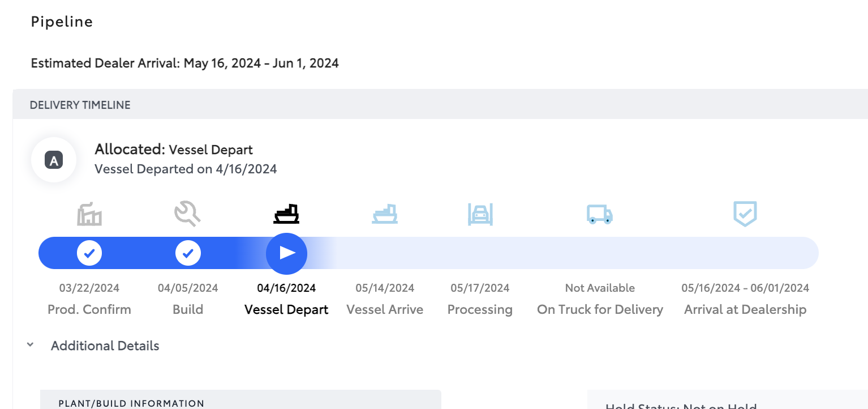Click the Vessel Arrive stage label
The width and height of the screenshot is (868, 409).
pyautogui.click(x=385, y=310)
